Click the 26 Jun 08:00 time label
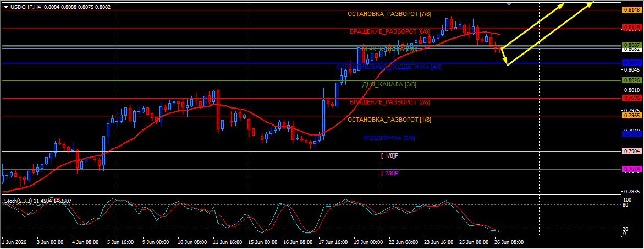This screenshot has height=249, width=644. (x=509, y=242)
